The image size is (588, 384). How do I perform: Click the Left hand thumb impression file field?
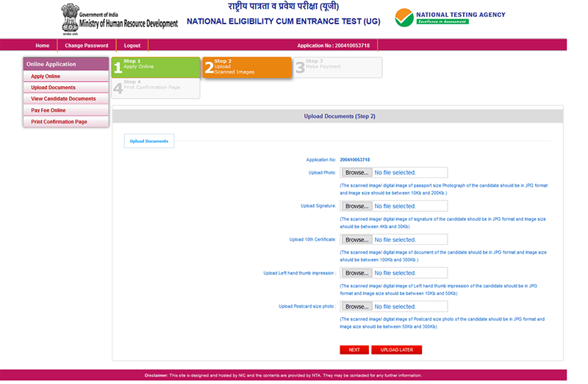tap(394, 273)
